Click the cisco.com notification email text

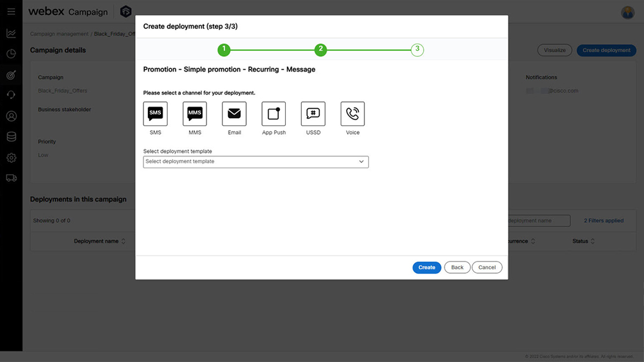pyautogui.click(x=552, y=91)
